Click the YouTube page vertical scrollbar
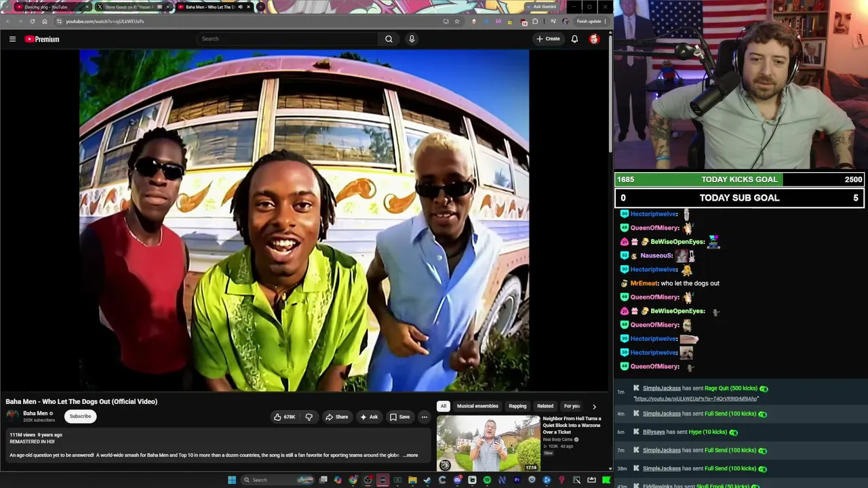The image size is (868, 488). click(x=610, y=95)
